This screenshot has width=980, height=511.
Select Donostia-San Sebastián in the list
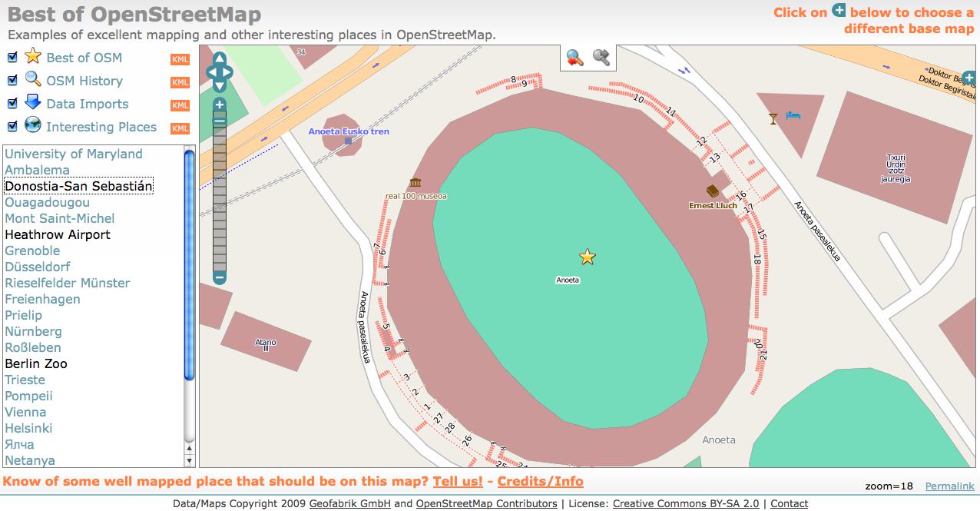point(78,186)
